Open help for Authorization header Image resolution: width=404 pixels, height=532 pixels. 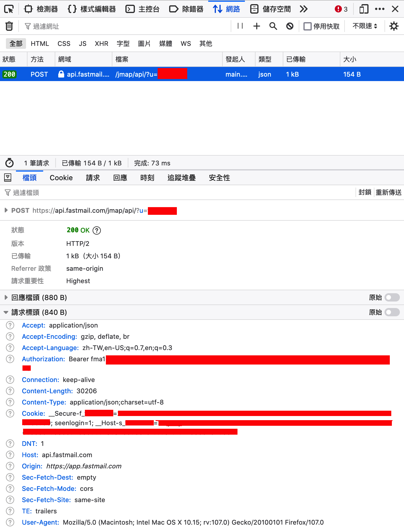(x=10, y=359)
